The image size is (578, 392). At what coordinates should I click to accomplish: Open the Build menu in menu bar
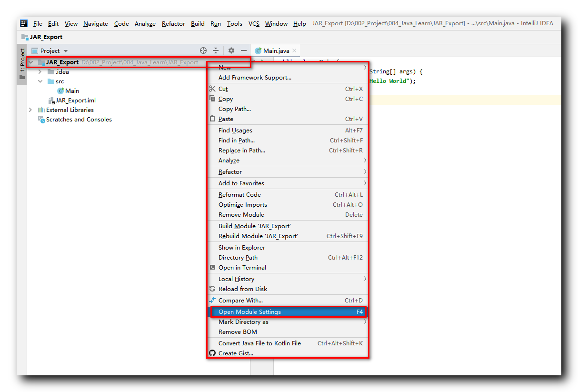tap(198, 23)
